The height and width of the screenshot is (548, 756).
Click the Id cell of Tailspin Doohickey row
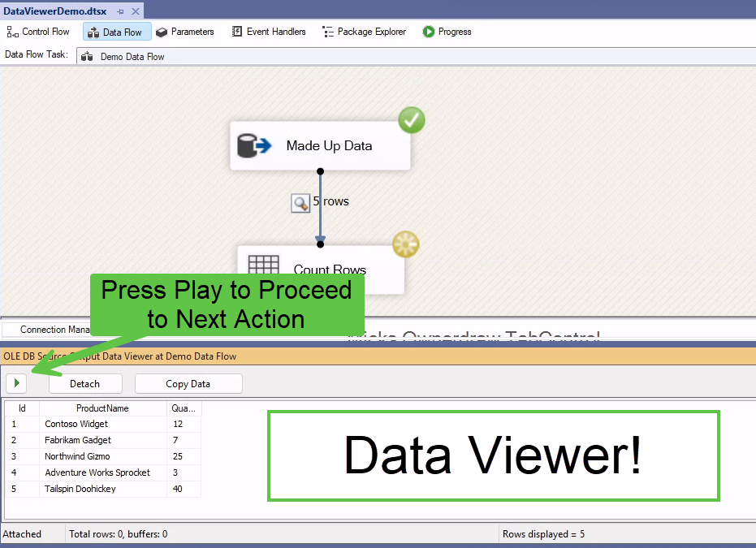click(22, 489)
